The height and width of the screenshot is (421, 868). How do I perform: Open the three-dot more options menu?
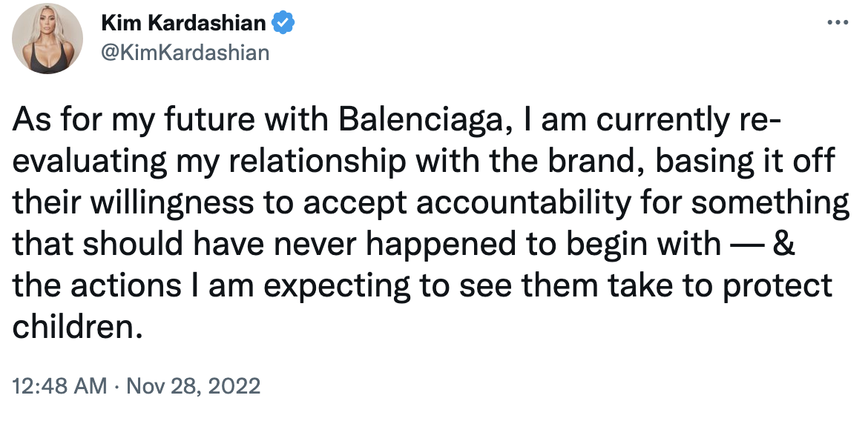[x=837, y=23]
